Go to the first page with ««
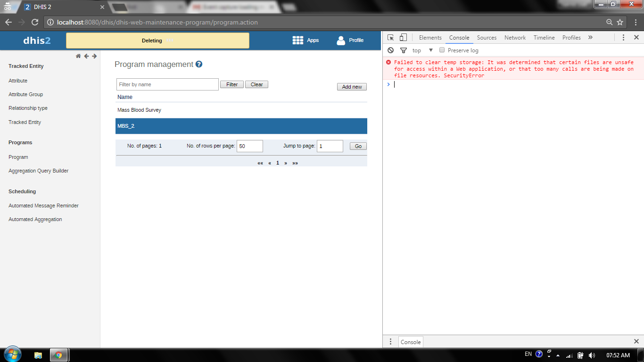The width and height of the screenshot is (644, 362). pos(260,163)
